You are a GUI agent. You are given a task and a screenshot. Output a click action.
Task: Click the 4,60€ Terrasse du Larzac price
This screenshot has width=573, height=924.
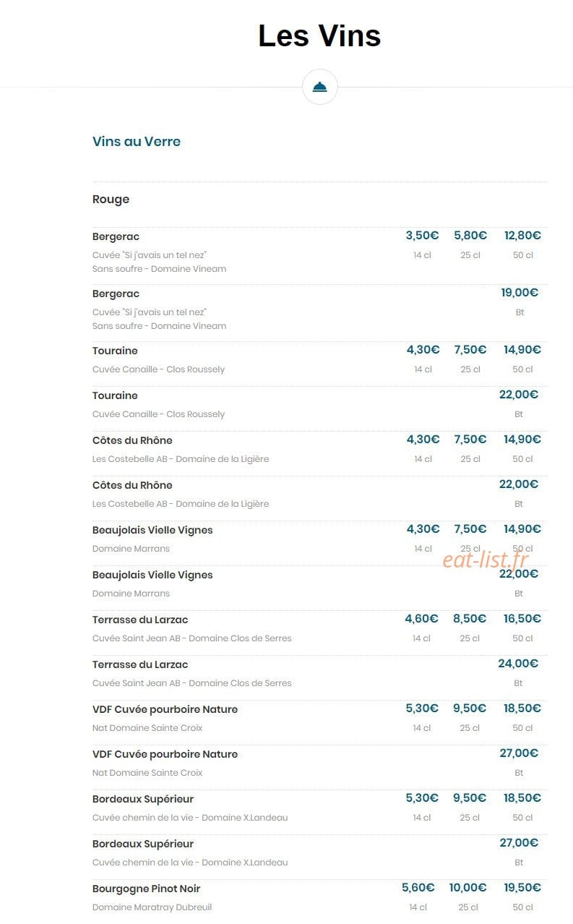pos(421,619)
